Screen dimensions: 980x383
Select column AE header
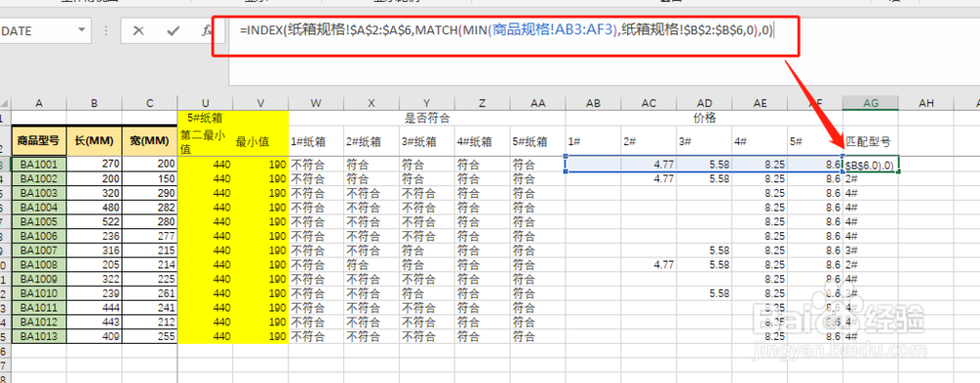tap(759, 104)
